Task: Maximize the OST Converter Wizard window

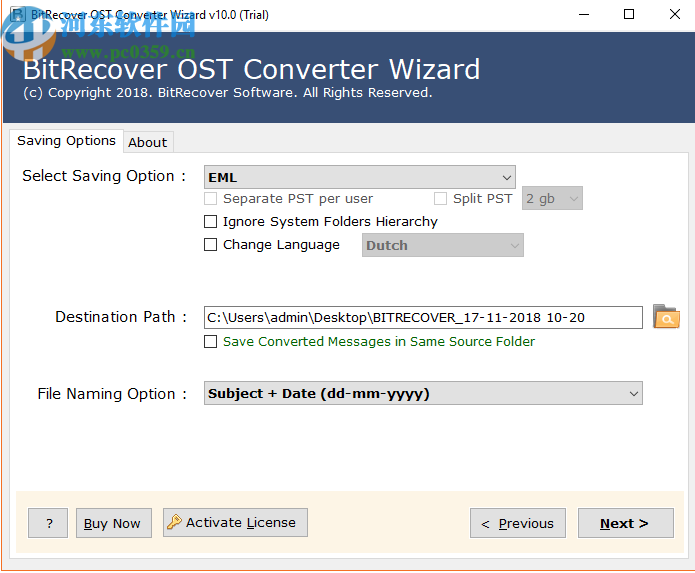Action: click(x=629, y=15)
